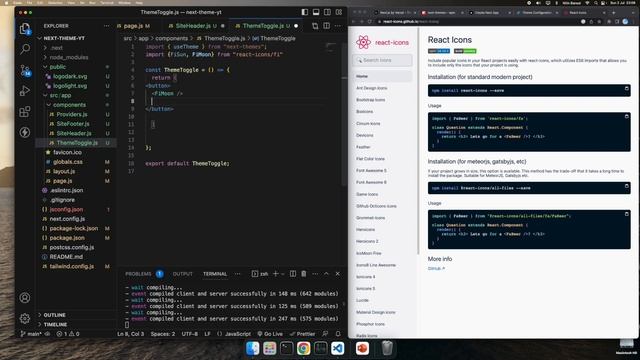Open the Run and Debug view
This screenshot has width=640, height=360.
[25, 91]
